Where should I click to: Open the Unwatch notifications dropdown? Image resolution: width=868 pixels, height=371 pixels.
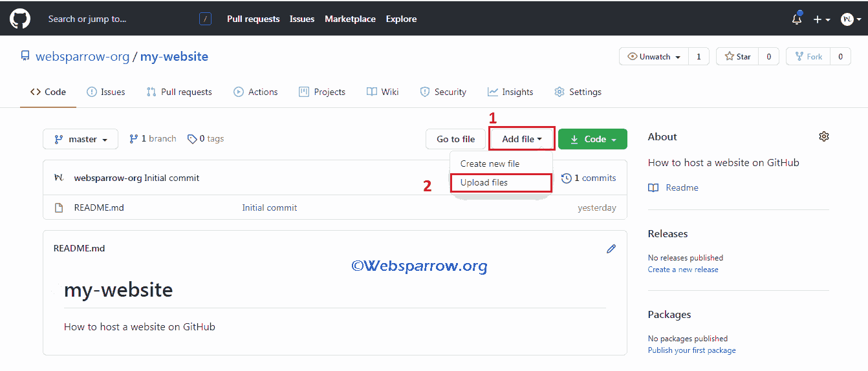[654, 57]
